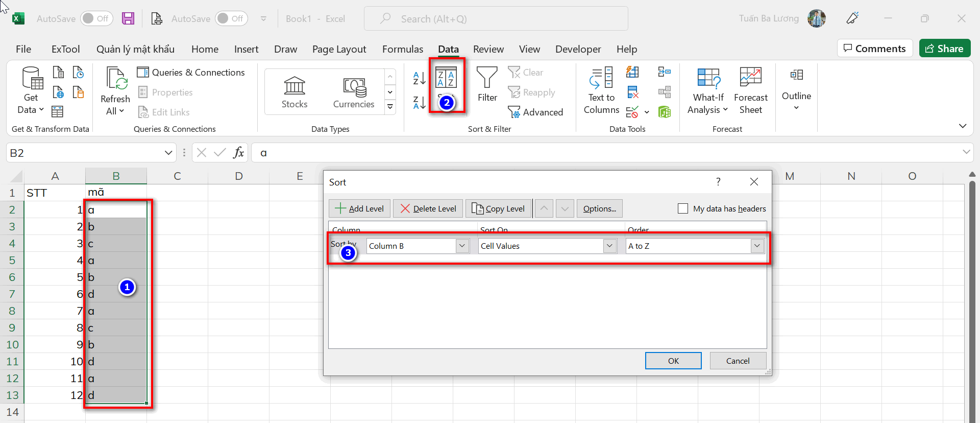Image resolution: width=980 pixels, height=423 pixels.
Task: Click the From Web import icon
Action: pos(59,92)
